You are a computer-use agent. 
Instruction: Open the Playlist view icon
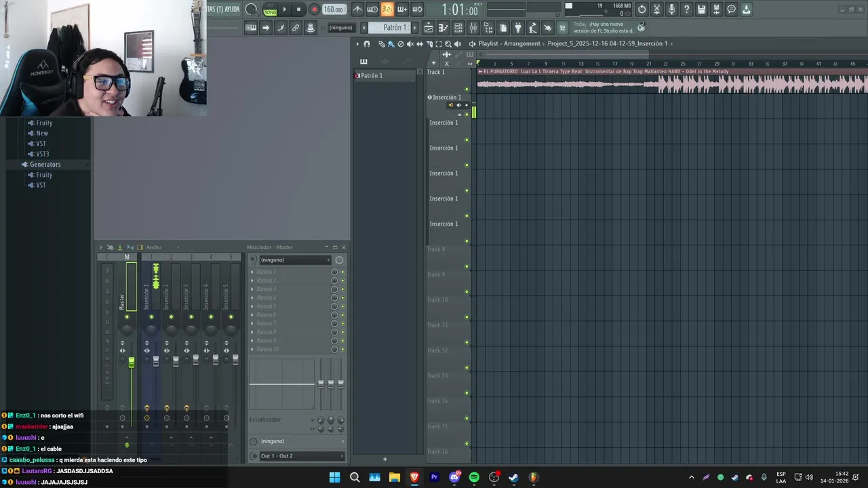pyautogui.click(x=429, y=28)
